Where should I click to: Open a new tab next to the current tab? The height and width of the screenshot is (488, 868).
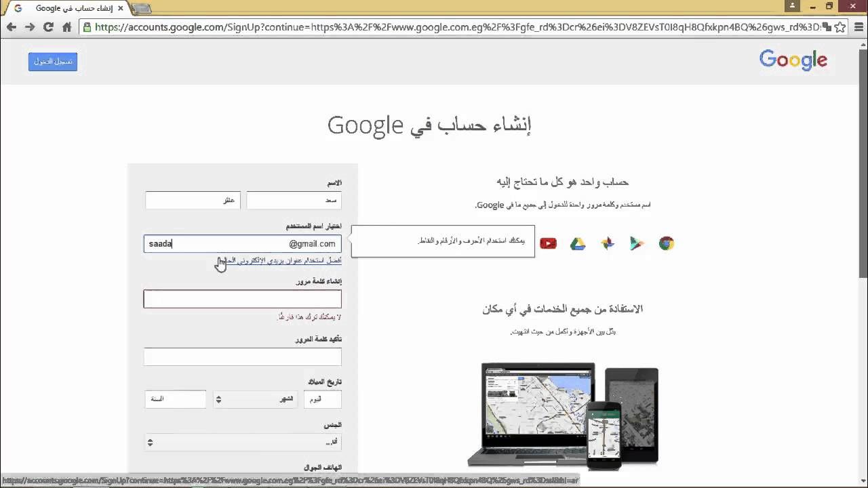142,9
